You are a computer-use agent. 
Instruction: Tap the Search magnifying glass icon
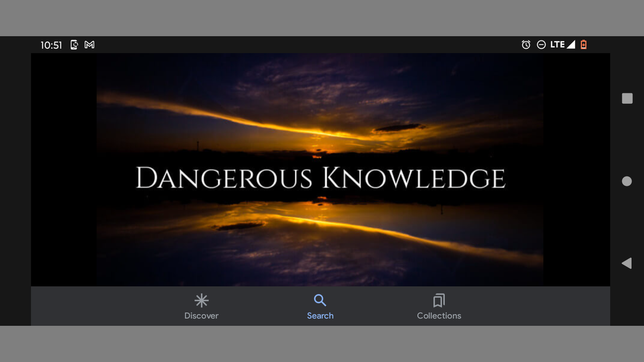[320, 300]
